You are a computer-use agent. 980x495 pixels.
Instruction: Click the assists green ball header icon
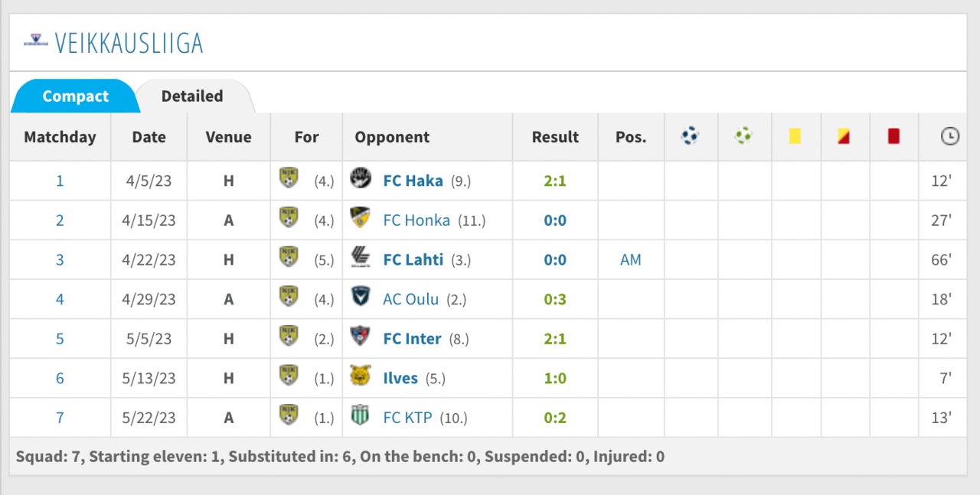click(x=743, y=136)
